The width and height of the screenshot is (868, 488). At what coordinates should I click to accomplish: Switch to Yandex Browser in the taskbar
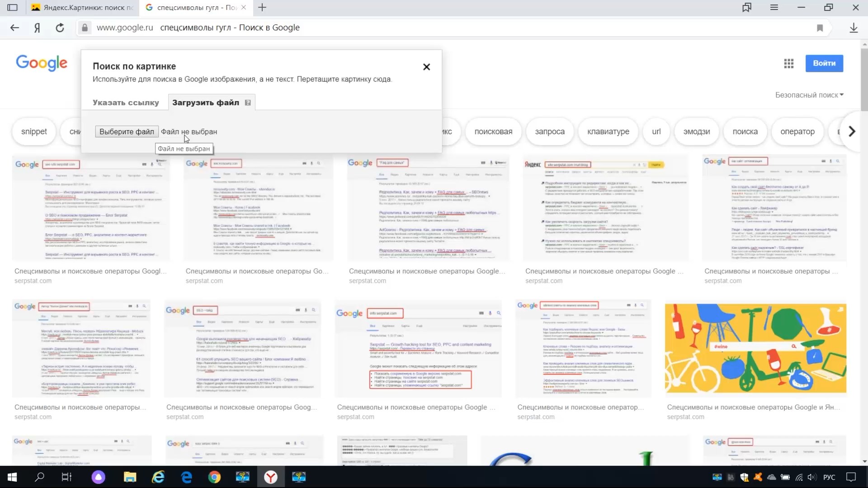(x=271, y=477)
